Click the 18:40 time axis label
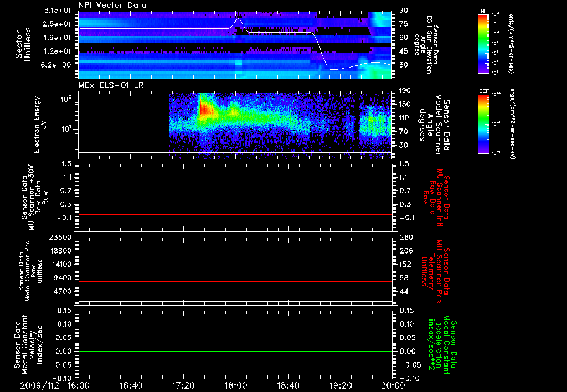This screenshot has height=392, width=567. [288, 385]
